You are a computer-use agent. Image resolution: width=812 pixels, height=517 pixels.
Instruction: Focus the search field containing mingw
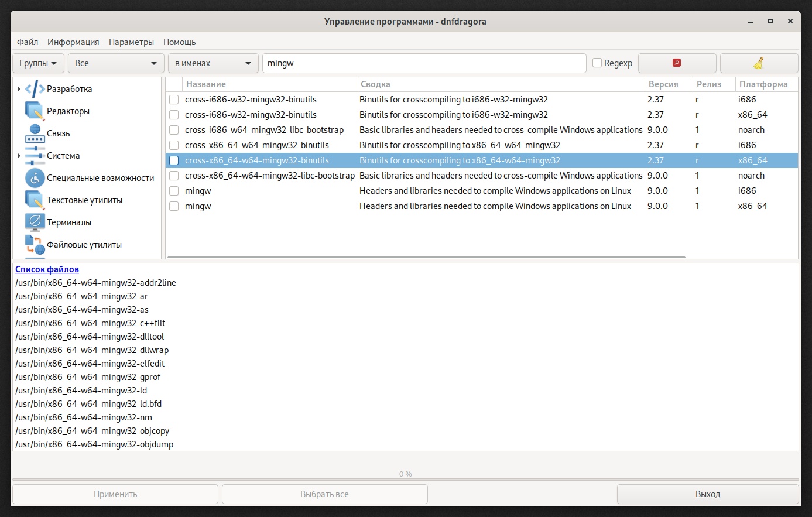pos(424,63)
